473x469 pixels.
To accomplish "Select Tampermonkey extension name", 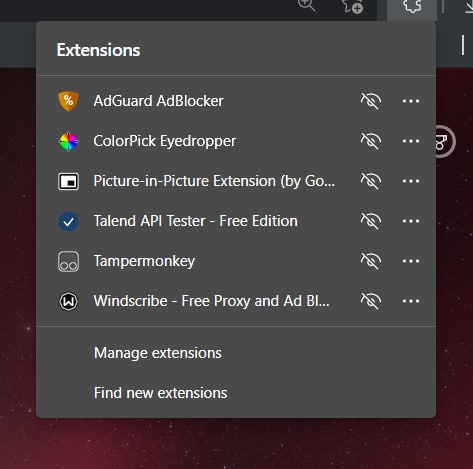I will (x=144, y=261).
